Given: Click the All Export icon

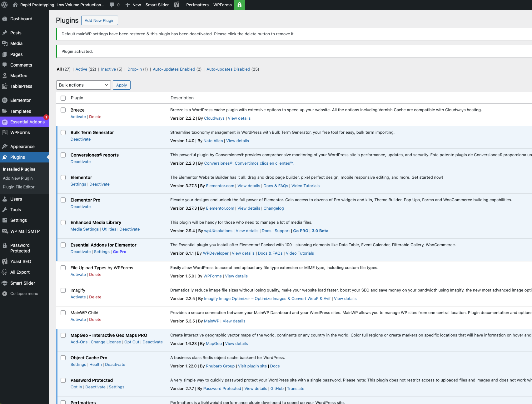Looking at the screenshot, I should tap(5, 272).
